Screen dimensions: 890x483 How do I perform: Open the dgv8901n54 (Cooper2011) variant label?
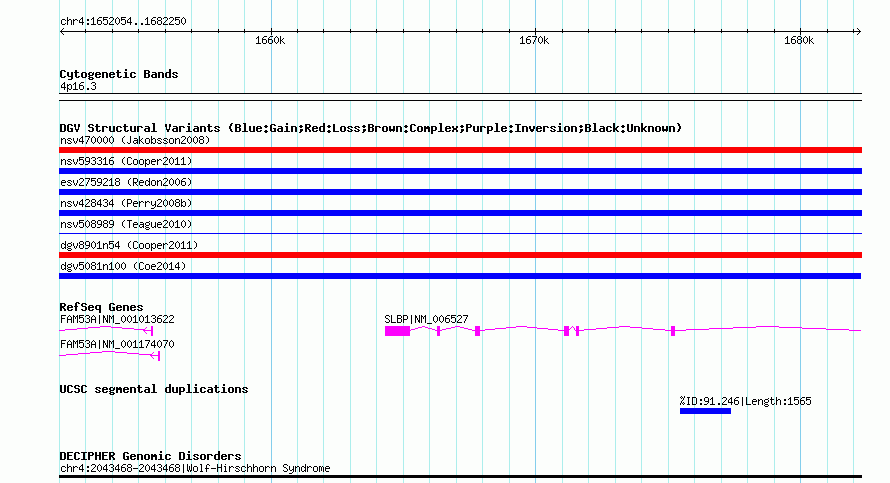click(x=129, y=245)
